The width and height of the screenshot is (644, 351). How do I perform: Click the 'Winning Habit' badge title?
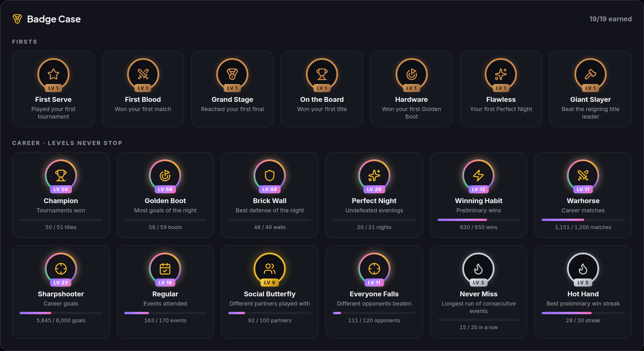478,201
